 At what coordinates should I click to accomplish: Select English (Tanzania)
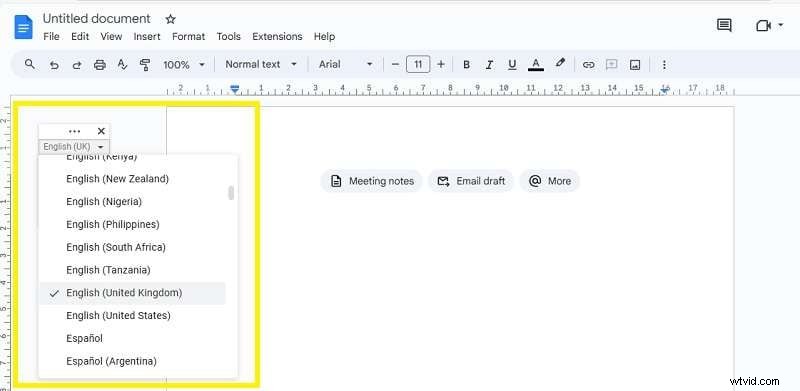132,270
